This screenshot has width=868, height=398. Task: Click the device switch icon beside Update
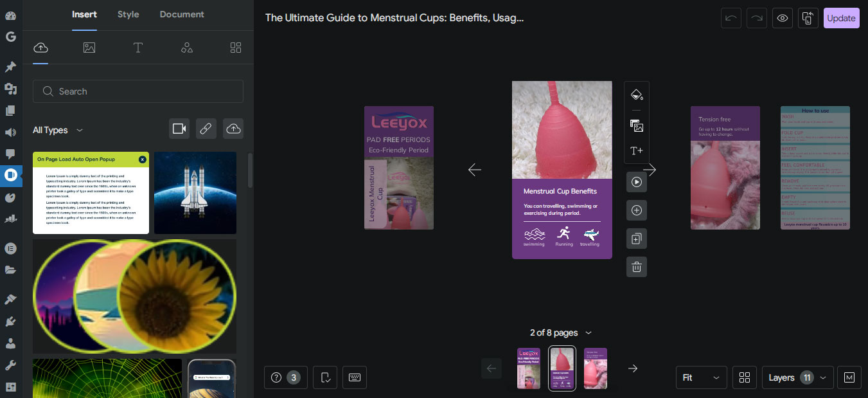(x=808, y=18)
